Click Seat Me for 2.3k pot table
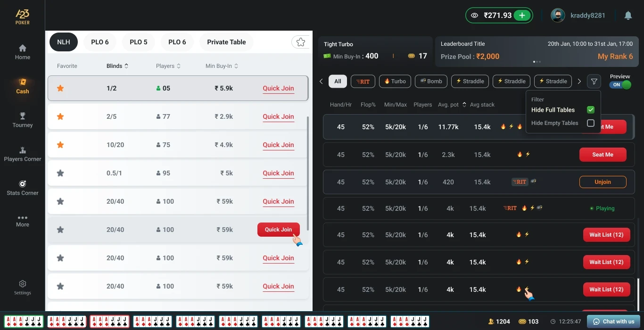The width and height of the screenshot is (644, 330). pos(603,155)
